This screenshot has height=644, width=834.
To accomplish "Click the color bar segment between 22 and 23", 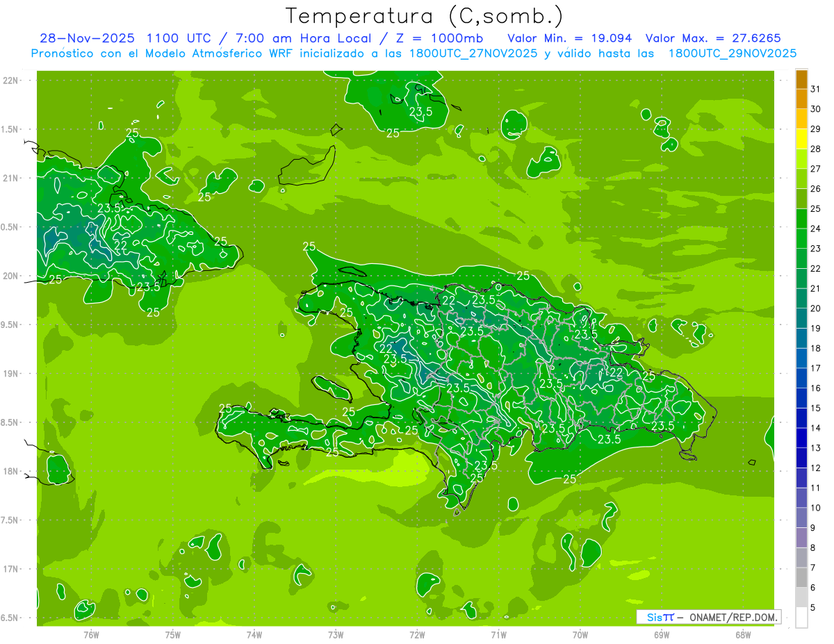I will tap(801, 259).
